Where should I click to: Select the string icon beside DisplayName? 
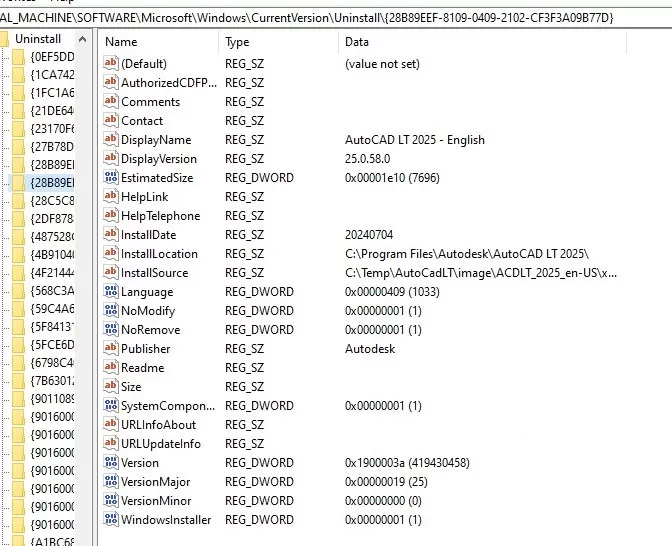tap(111, 139)
